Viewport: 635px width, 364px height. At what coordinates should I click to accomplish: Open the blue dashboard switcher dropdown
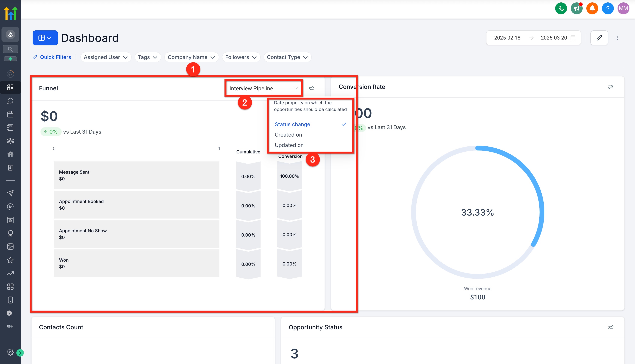(x=45, y=38)
